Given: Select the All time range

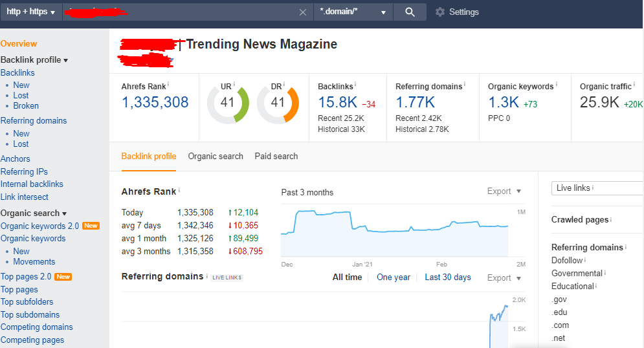Looking at the screenshot, I should click(348, 277).
